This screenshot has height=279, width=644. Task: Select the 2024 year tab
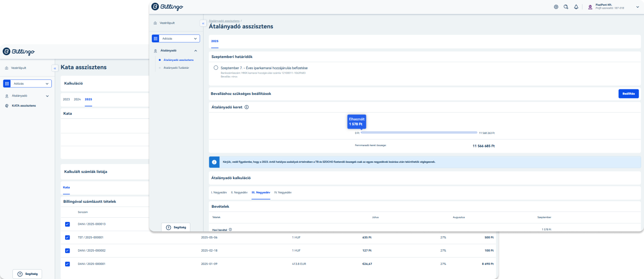(x=77, y=99)
